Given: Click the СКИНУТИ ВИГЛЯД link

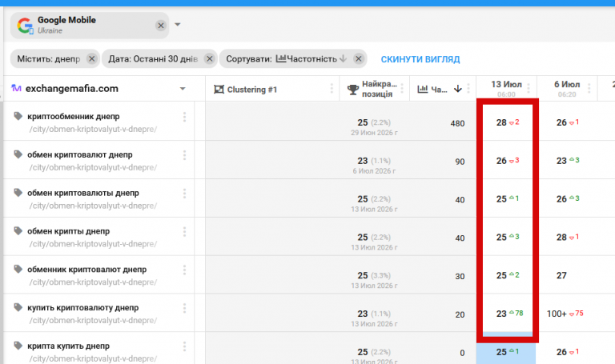Looking at the screenshot, I should (420, 59).
